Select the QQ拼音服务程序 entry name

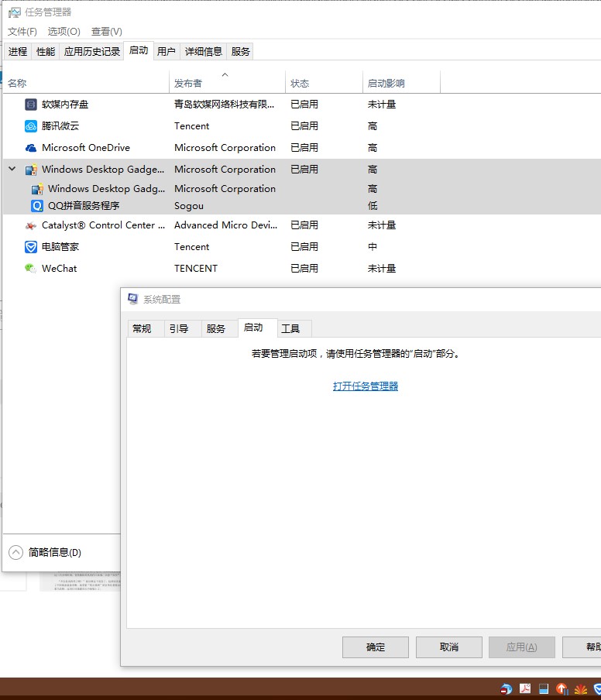[x=84, y=206]
